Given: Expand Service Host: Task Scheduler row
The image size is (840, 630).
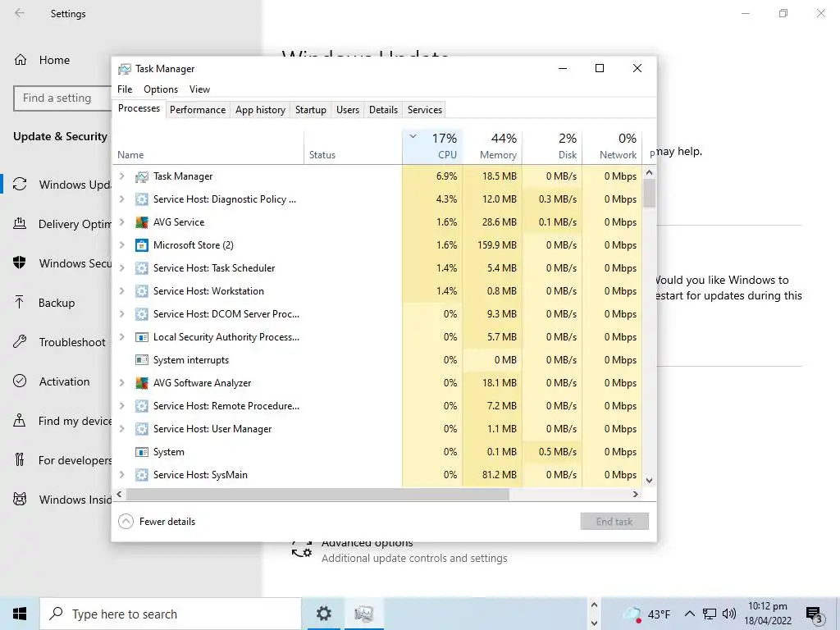Looking at the screenshot, I should (122, 268).
